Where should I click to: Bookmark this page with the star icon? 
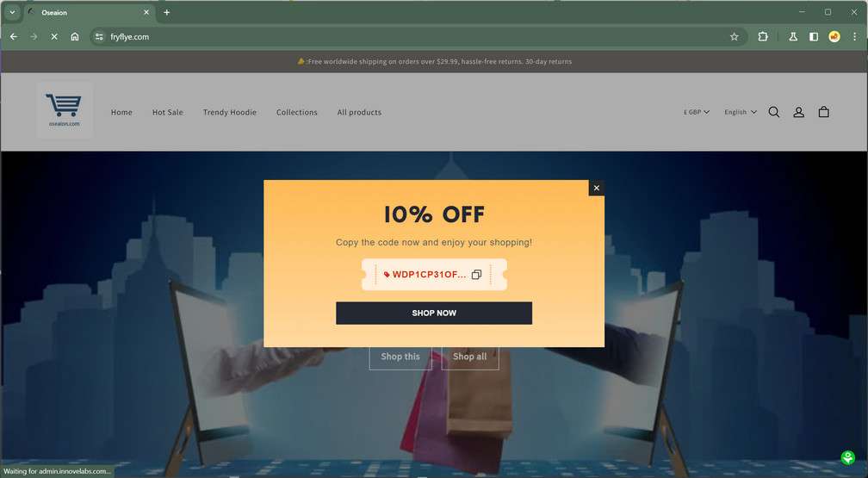(x=734, y=36)
